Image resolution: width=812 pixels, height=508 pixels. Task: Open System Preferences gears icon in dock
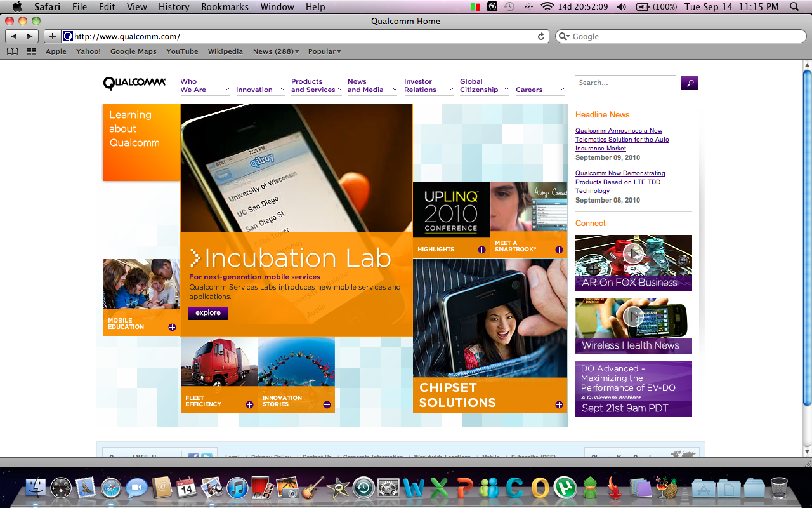click(x=388, y=488)
